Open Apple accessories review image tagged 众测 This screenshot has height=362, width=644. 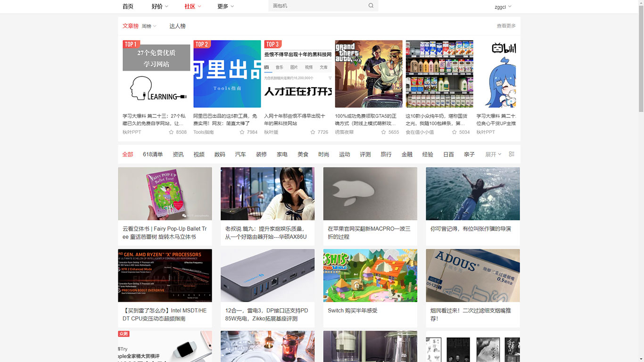[165, 346]
